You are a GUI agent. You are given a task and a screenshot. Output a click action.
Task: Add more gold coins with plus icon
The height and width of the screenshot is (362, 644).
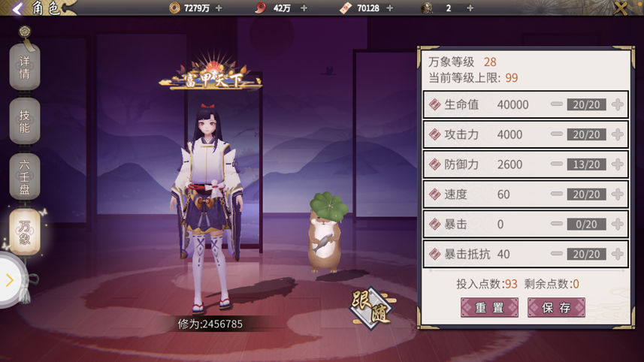(x=219, y=8)
